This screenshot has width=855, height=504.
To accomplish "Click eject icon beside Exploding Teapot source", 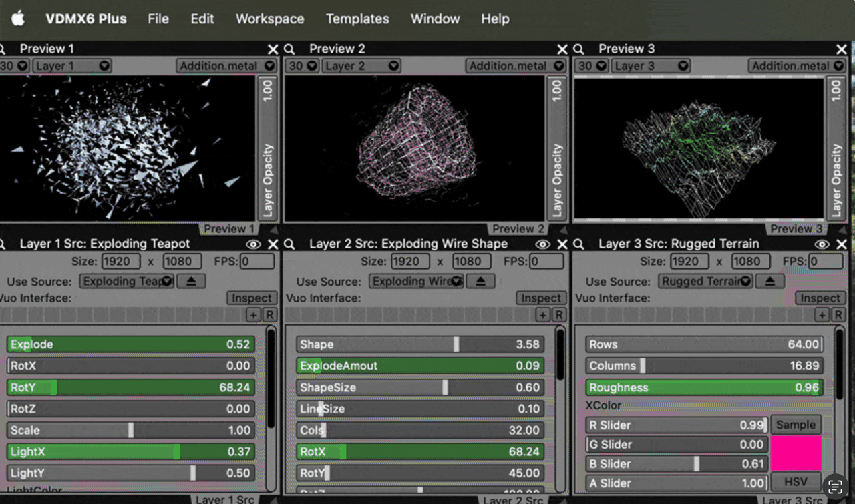I will point(191,281).
